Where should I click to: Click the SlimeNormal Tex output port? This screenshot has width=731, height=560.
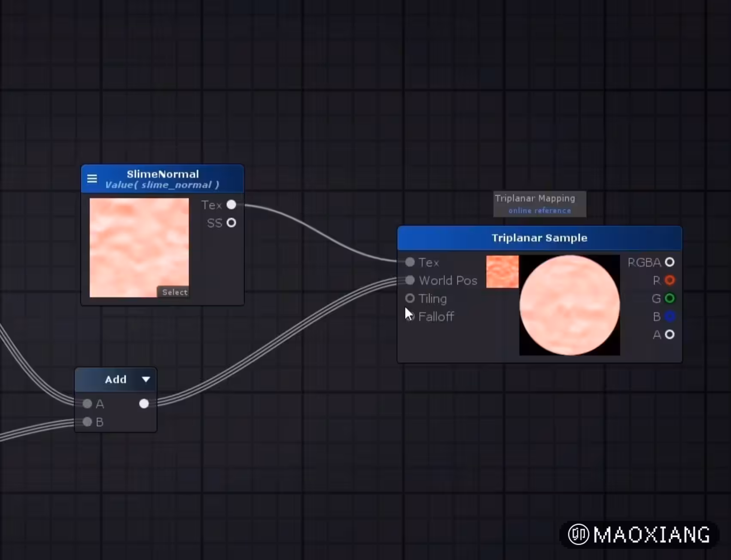click(231, 205)
